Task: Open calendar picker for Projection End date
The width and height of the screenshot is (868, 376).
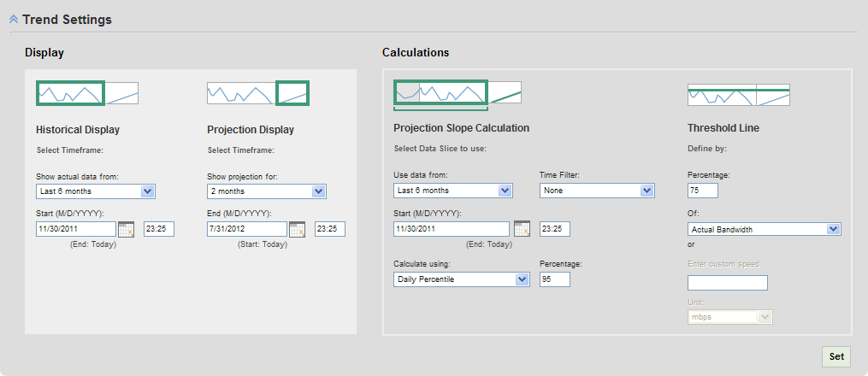Action: (298, 229)
